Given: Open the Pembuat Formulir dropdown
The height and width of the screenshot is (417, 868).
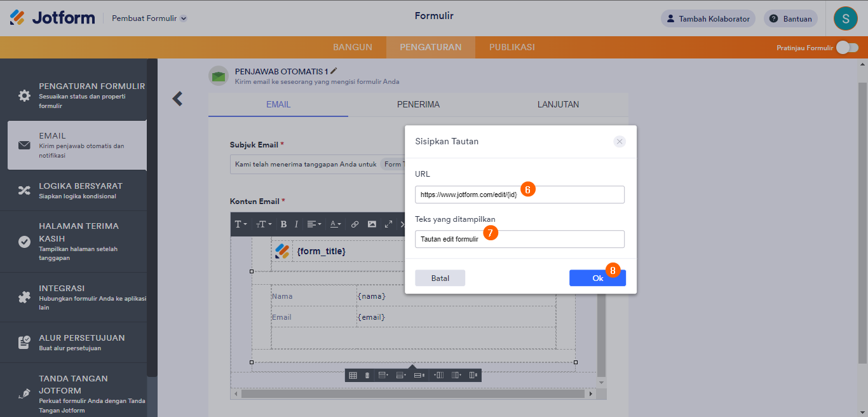Looking at the screenshot, I should [149, 18].
